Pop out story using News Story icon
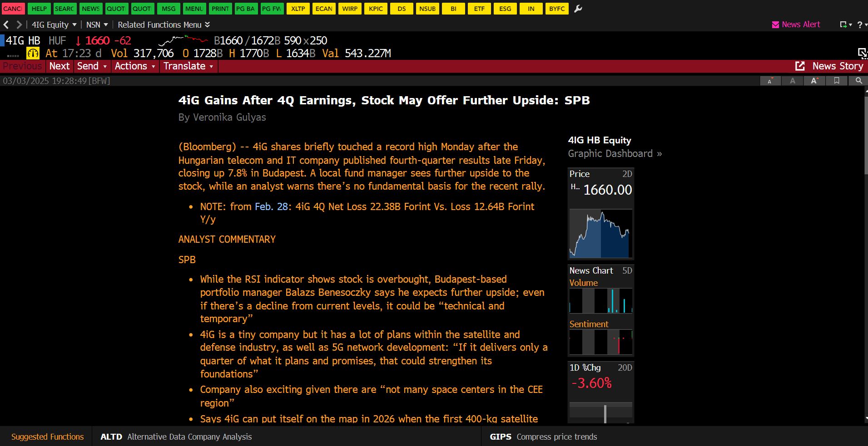The image size is (868, 446). [800, 66]
